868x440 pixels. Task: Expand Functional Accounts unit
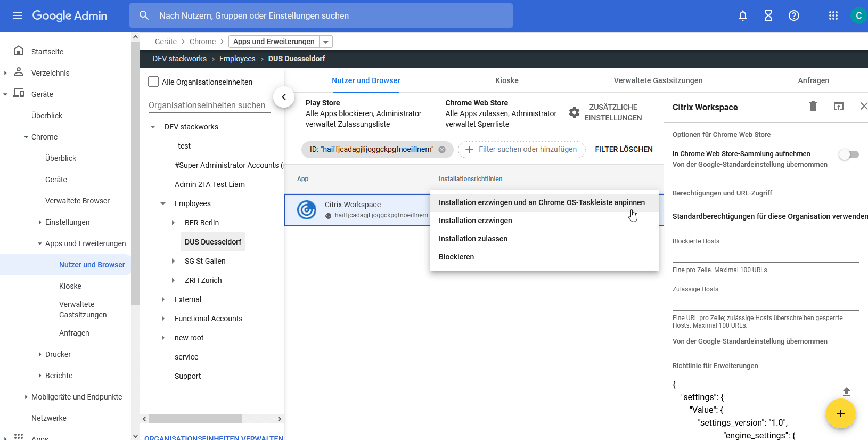click(x=163, y=319)
